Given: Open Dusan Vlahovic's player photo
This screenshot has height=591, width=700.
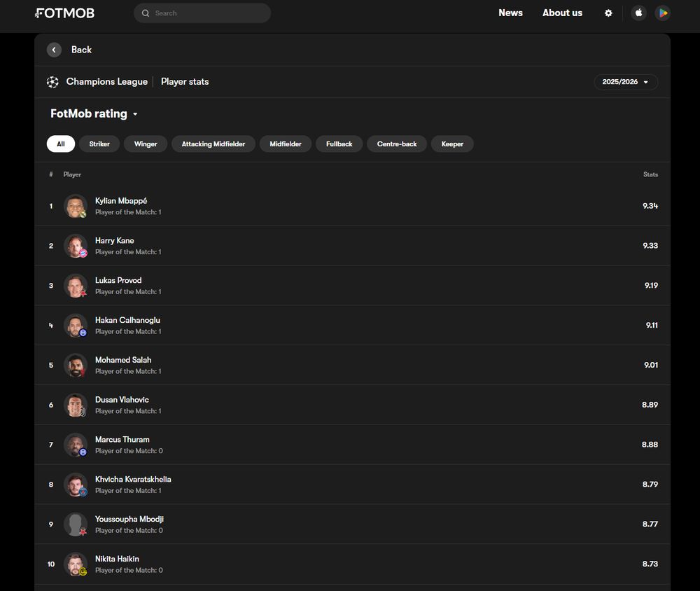Looking at the screenshot, I should pyautogui.click(x=76, y=405).
